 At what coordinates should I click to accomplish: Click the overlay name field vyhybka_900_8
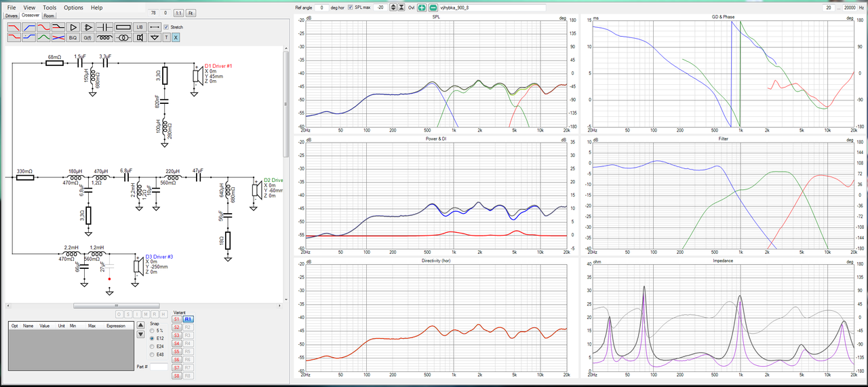[x=492, y=7]
